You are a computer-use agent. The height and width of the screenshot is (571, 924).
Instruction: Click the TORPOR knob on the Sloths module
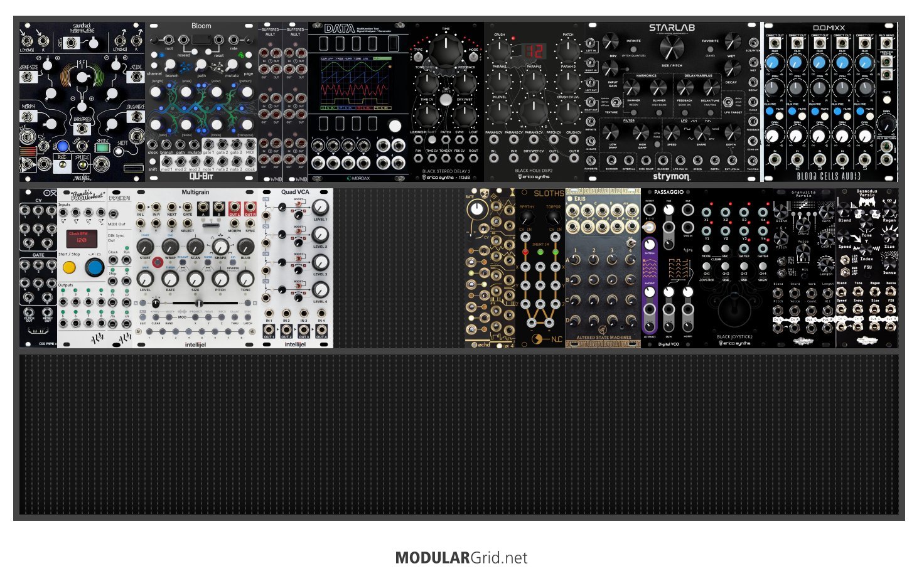coord(553,218)
